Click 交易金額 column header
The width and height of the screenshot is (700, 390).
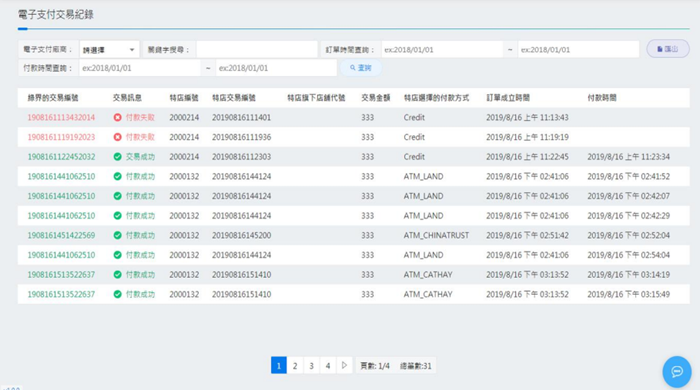[x=375, y=98]
